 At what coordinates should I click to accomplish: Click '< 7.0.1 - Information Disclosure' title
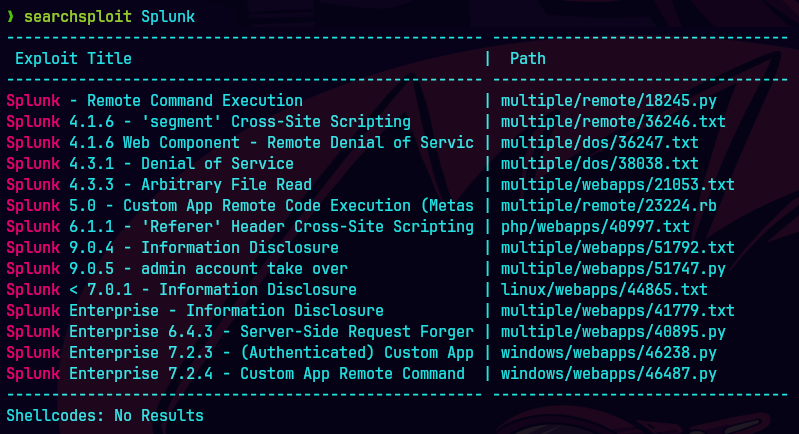click(x=212, y=289)
